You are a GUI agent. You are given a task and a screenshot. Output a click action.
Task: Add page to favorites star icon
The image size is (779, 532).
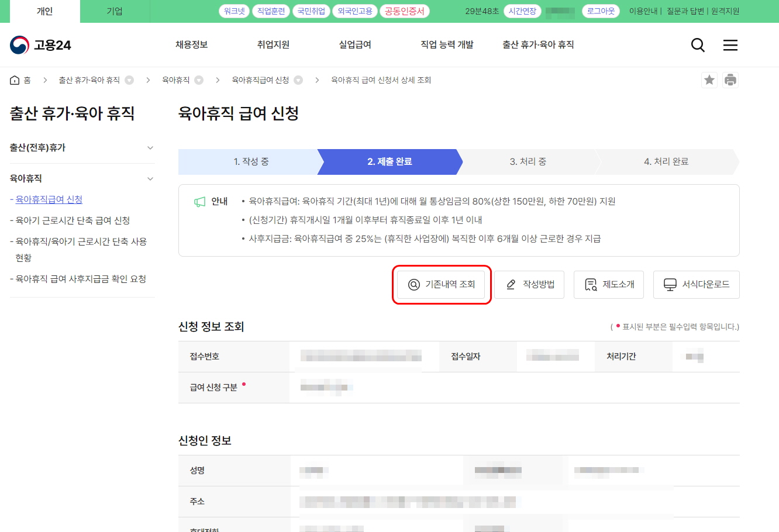[709, 80]
